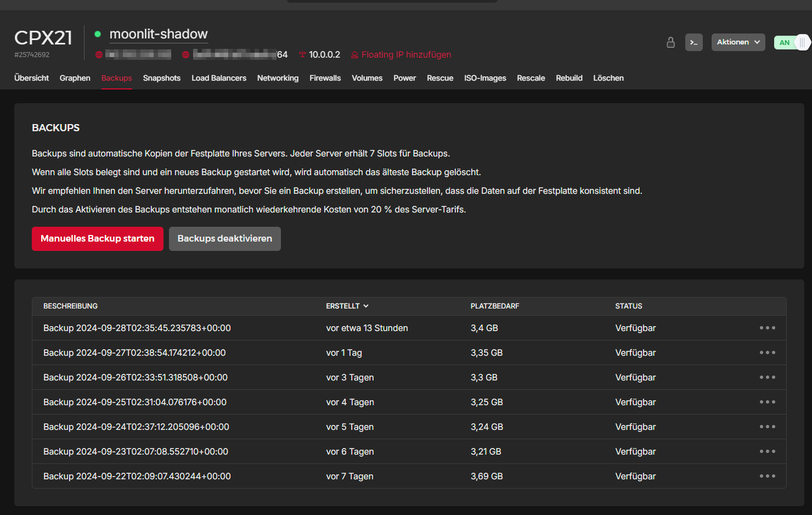812x515 pixels.
Task: Expand the Aktionen dropdown
Action: point(738,42)
